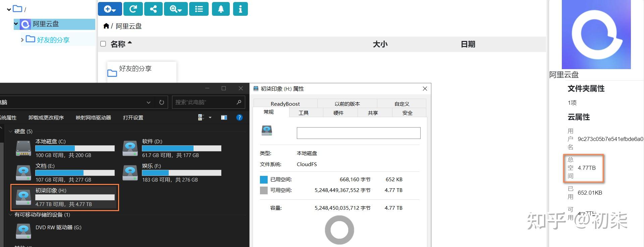Open address bar history dropdown in Explorer
This screenshot has width=644, height=247.
pos(148,102)
